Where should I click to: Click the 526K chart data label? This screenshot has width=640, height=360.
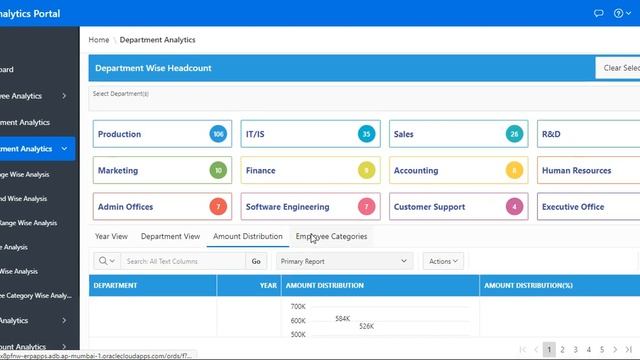(x=367, y=326)
